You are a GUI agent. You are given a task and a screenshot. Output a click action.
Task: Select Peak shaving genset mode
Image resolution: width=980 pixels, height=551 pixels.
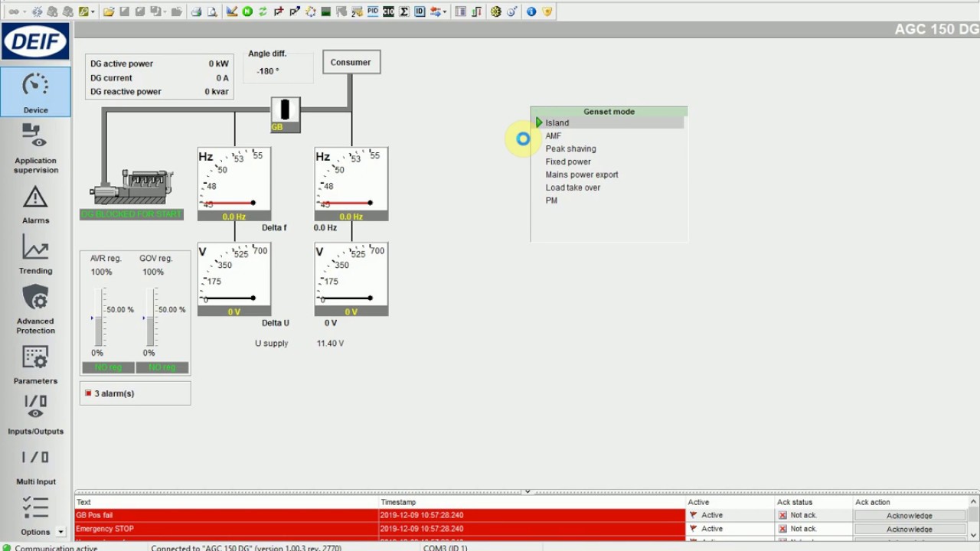tap(570, 149)
